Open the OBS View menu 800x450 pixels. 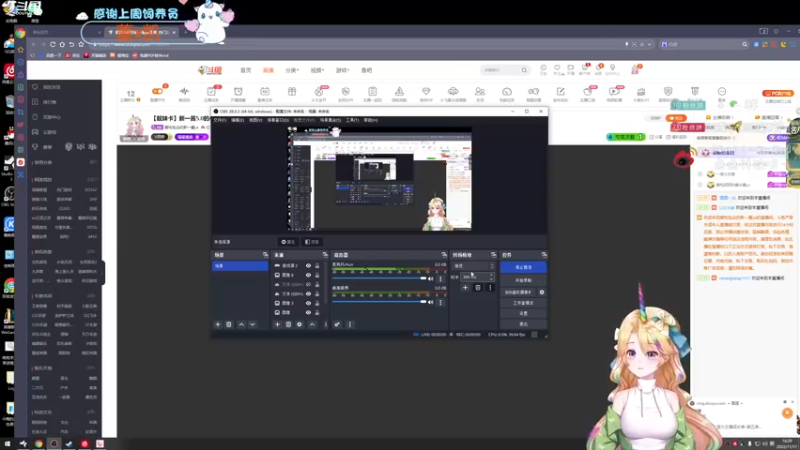[256, 120]
